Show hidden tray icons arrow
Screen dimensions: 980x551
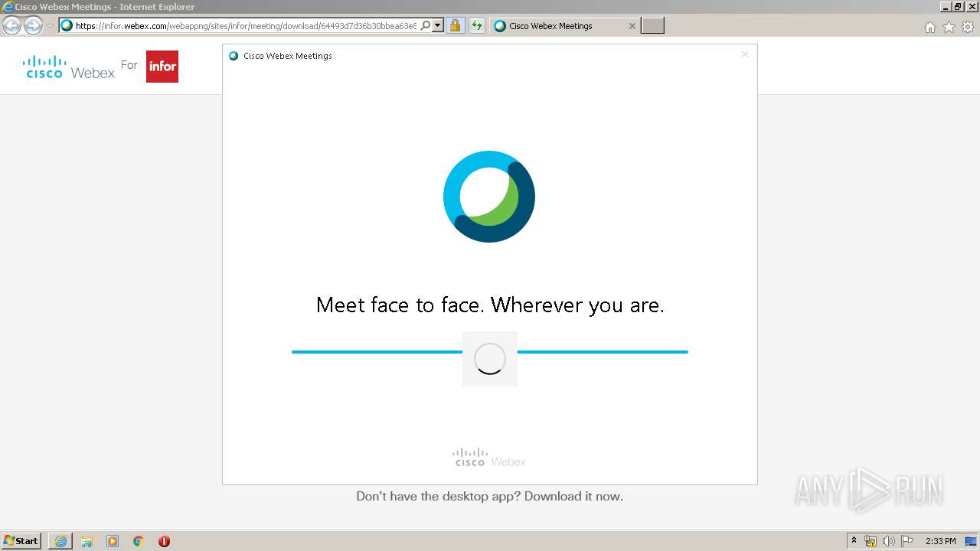pyautogui.click(x=854, y=540)
